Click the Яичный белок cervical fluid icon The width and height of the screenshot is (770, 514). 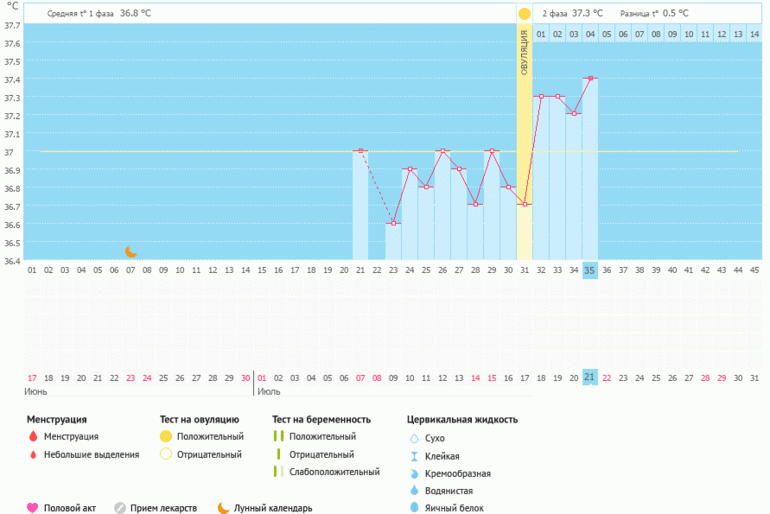414,508
